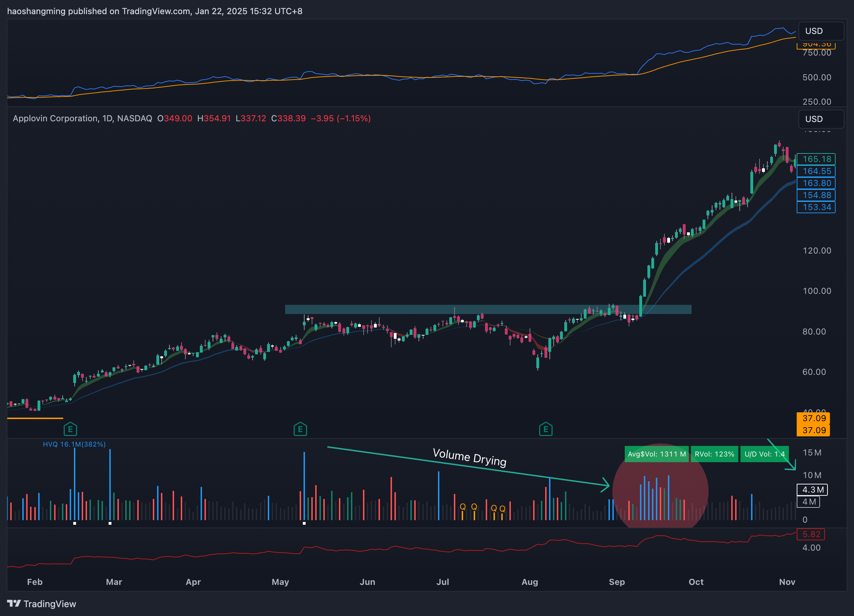Click the 165.18 green price label
Screen dimensions: 854x616
(x=816, y=159)
